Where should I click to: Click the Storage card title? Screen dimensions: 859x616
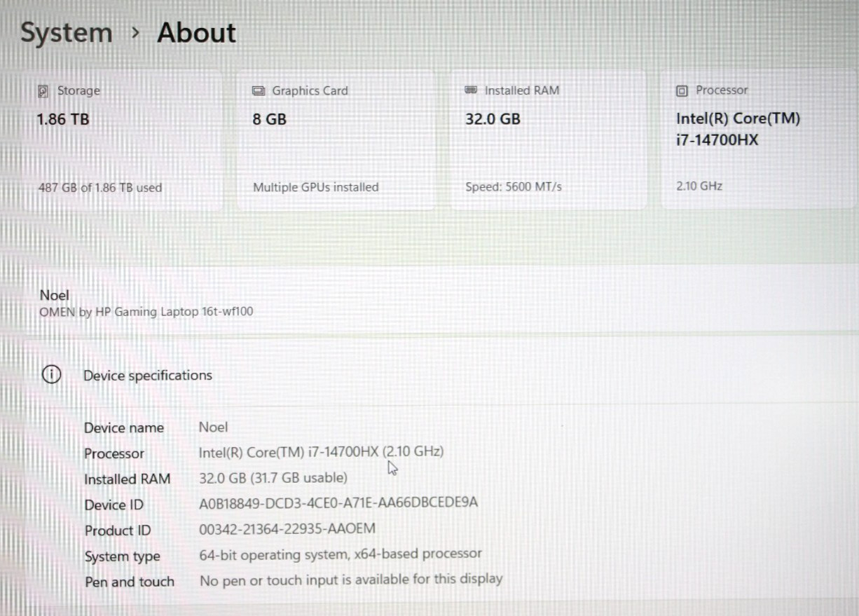pyautogui.click(x=78, y=90)
